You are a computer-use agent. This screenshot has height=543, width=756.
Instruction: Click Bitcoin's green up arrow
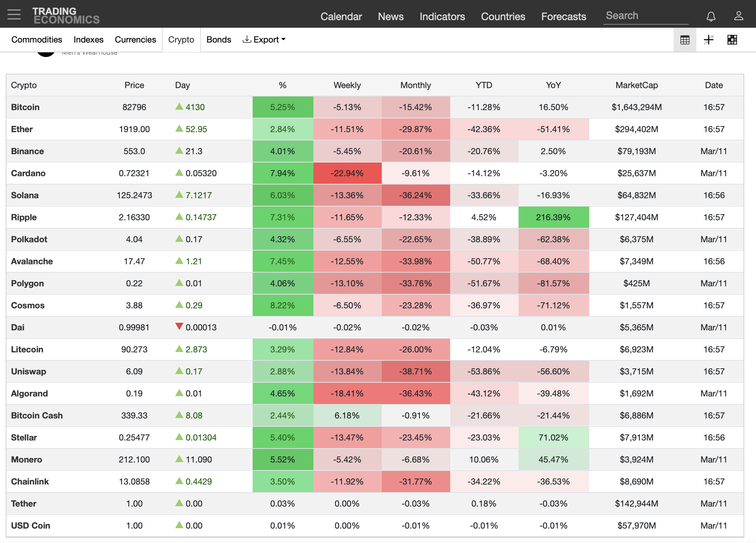click(x=179, y=106)
